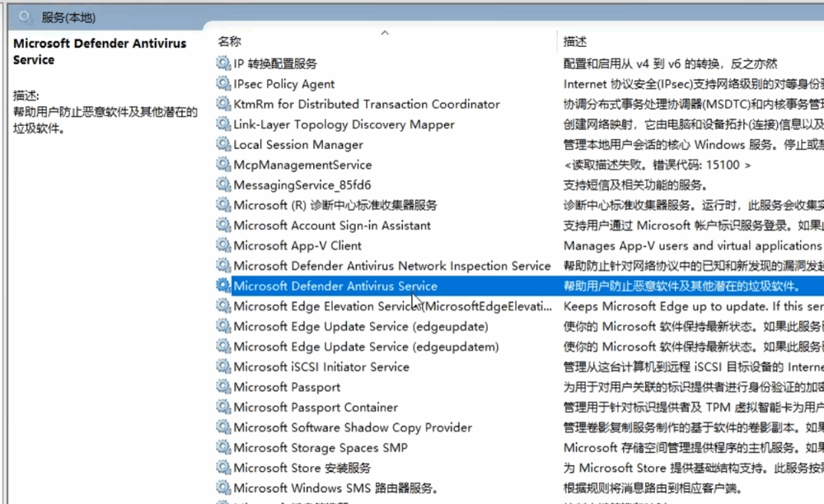Click the 描述 column header
The image size is (824, 504).
tap(575, 41)
